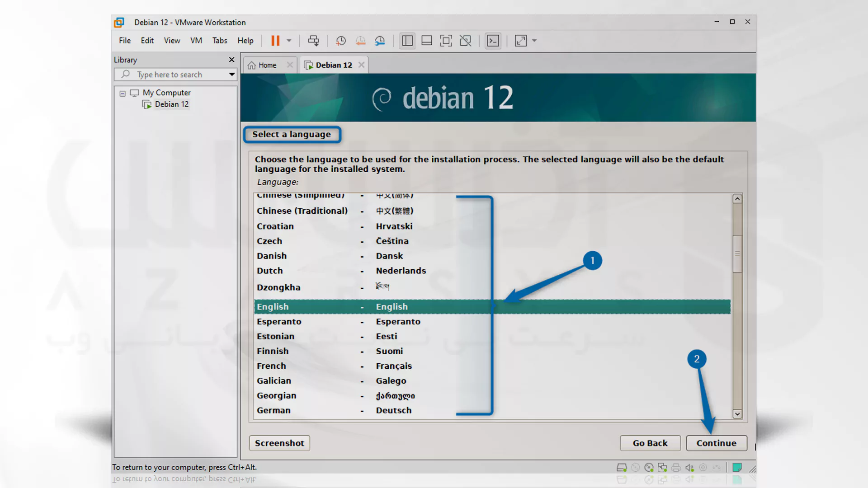
Task: Open the stretch options dropdown arrow
Action: [534, 41]
